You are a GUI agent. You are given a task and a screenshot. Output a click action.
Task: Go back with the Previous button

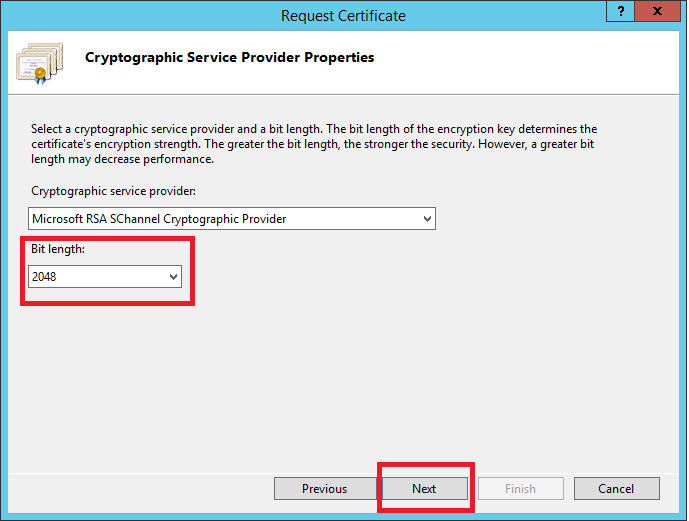coord(324,489)
